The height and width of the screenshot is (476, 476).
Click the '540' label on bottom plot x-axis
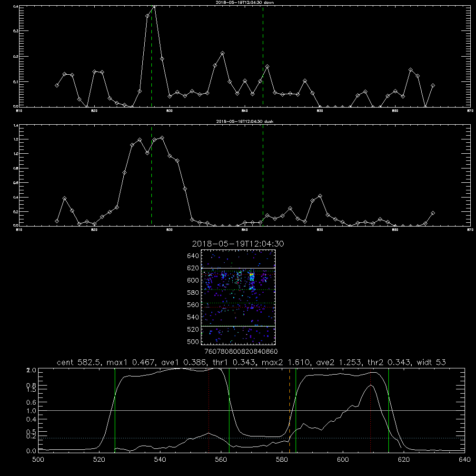tap(160, 460)
